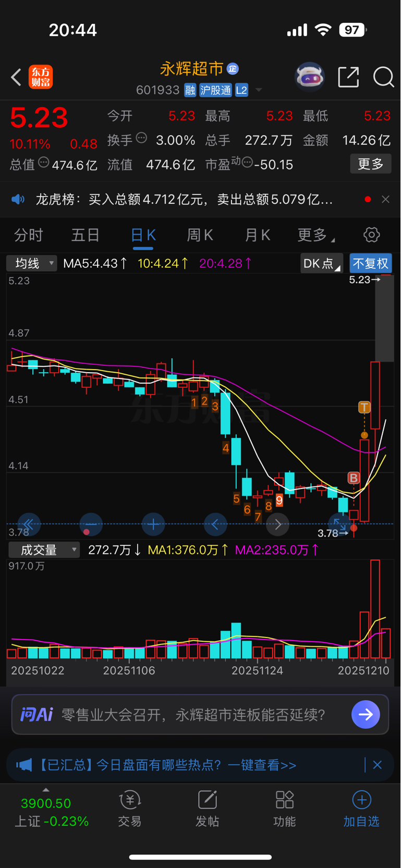Image resolution: width=401 pixels, height=868 pixels.
Task: Close the hotspot banner
Action: pyautogui.click(x=378, y=765)
